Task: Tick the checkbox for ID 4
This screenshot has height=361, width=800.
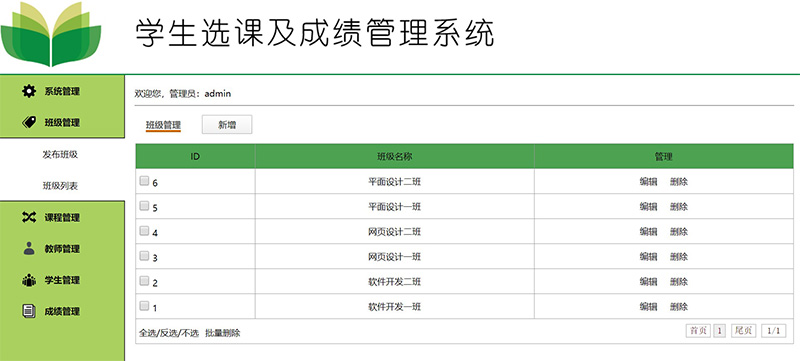Action: point(144,230)
